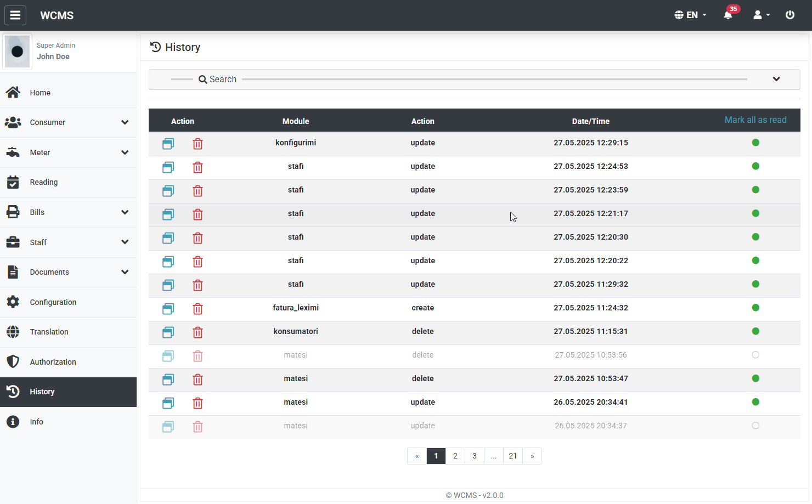Toggle read status of matesi 10:53:47 row
812x504 pixels.
[755, 378]
